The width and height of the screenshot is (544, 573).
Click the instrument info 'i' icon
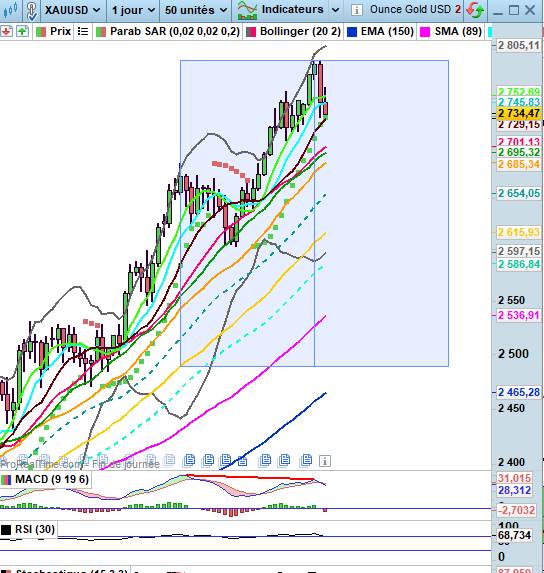pos(357,10)
